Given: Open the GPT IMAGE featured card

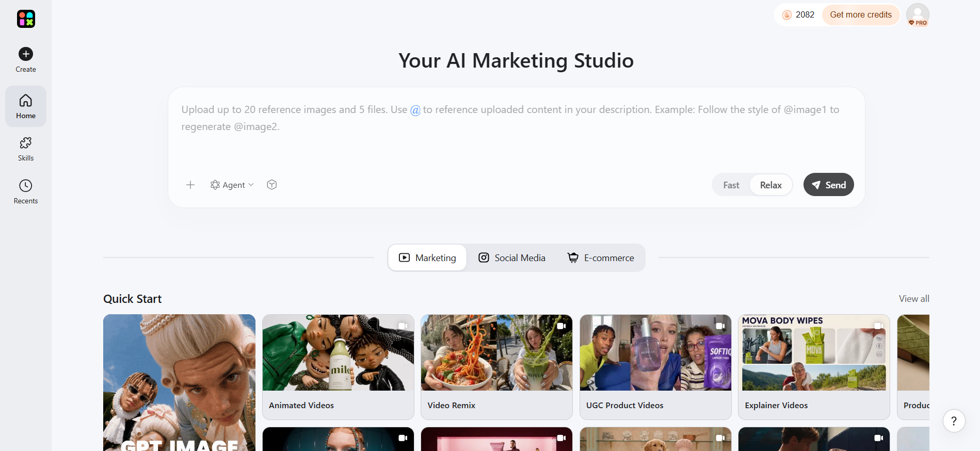Looking at the screenshot, I should [x=179, y=382].
